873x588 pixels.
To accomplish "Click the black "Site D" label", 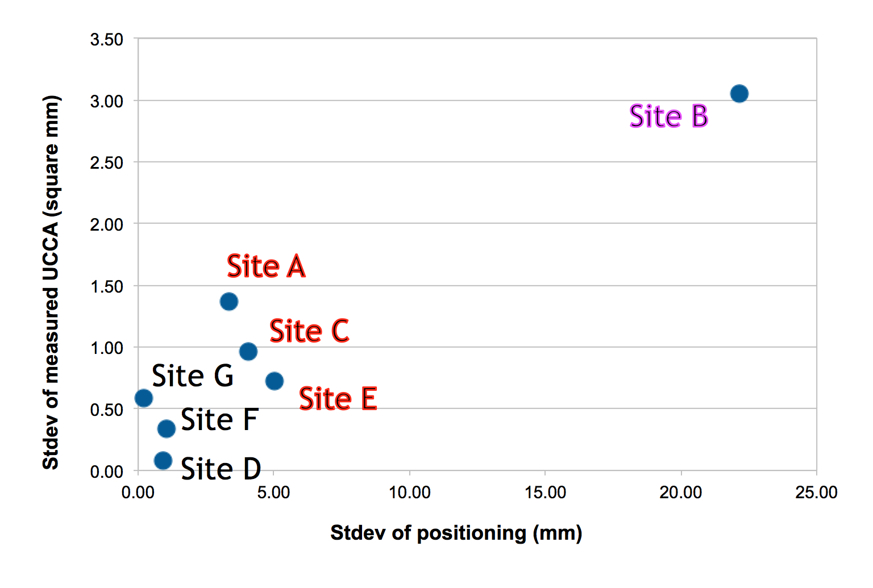I will pyautogui.click(x=221, y=469).
